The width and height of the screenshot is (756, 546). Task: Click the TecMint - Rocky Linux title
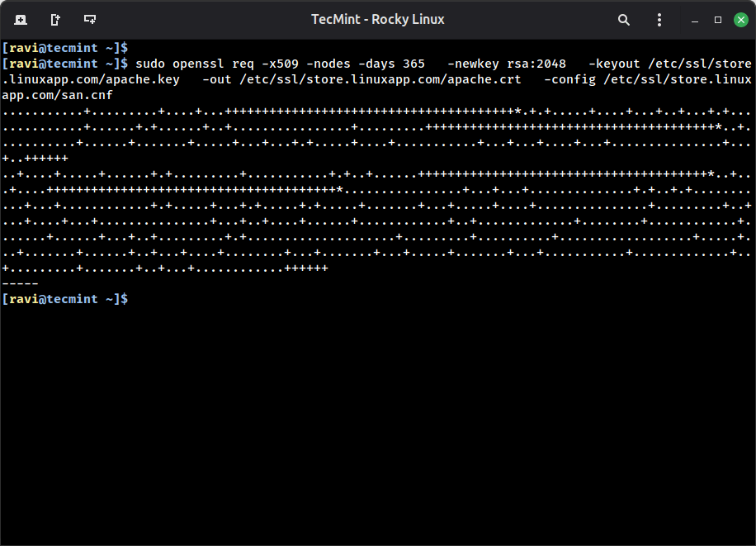[377, 19]
